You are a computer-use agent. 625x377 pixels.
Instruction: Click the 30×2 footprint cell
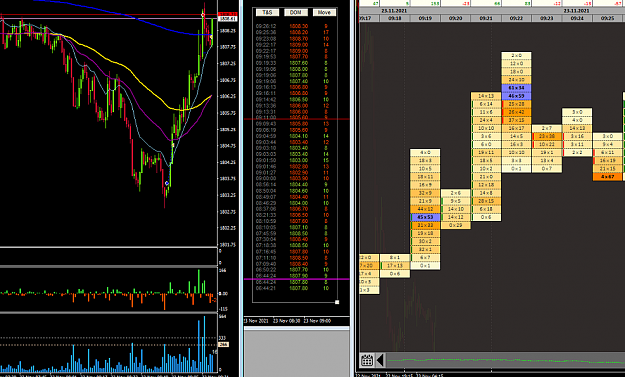click(x=425, y=242)
